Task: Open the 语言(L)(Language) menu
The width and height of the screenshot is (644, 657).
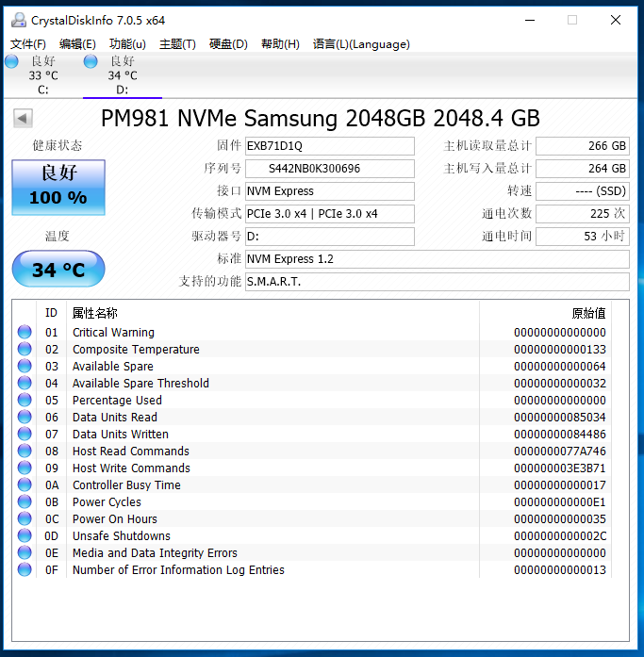Action: pyautogui.click(x=361, y=44)
